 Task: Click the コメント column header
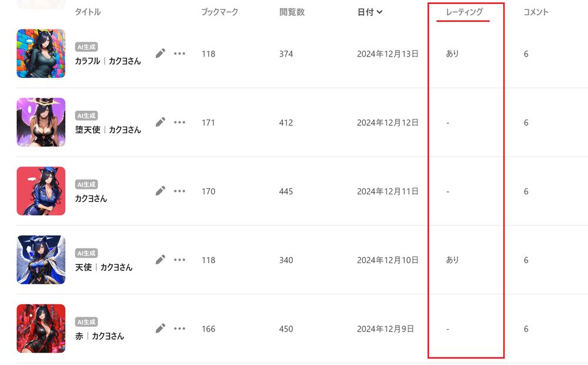pos(536,12)
